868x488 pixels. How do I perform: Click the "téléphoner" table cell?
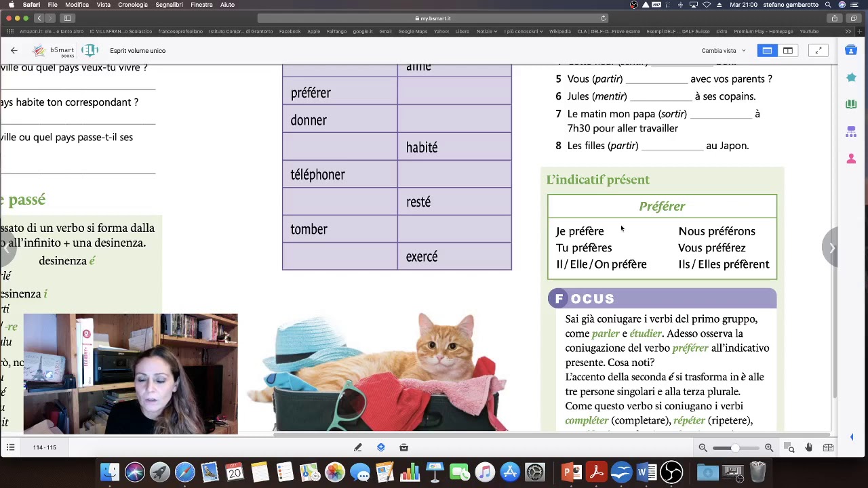point(340,175)
